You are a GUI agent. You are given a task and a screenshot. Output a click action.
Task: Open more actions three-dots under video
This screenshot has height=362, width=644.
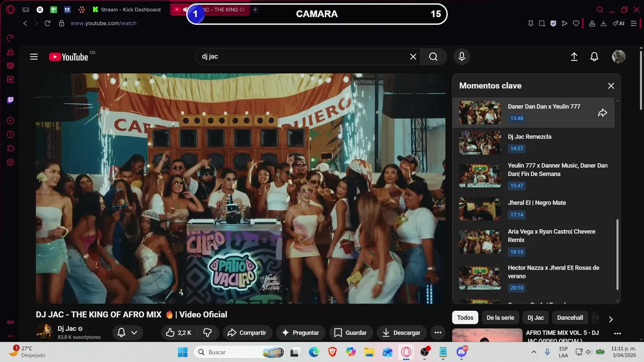click(x=438, y=333)
